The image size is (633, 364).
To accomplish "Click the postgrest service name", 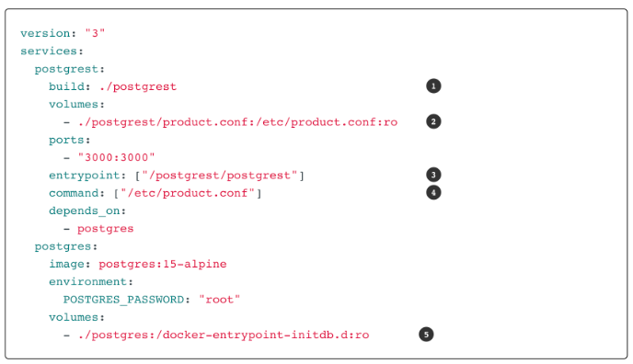I will coord(66,69).
